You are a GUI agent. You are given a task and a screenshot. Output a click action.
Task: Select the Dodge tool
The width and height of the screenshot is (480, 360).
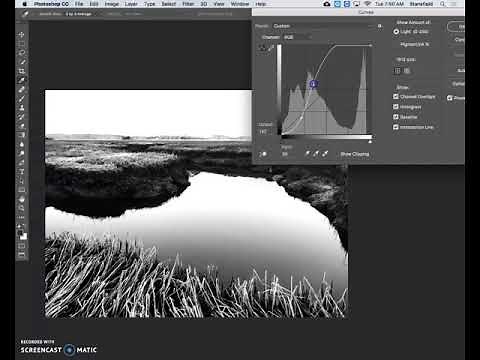pyautogui.click(x=22, y=154)
